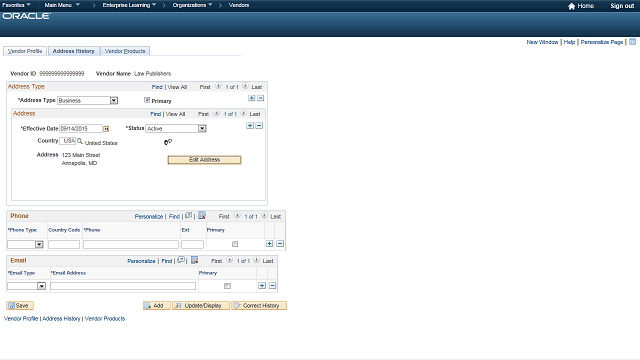The image size is (640, 360).
Task: Expand the Enterprise Learning breadcrumb menu
Action: pos(129,5)
